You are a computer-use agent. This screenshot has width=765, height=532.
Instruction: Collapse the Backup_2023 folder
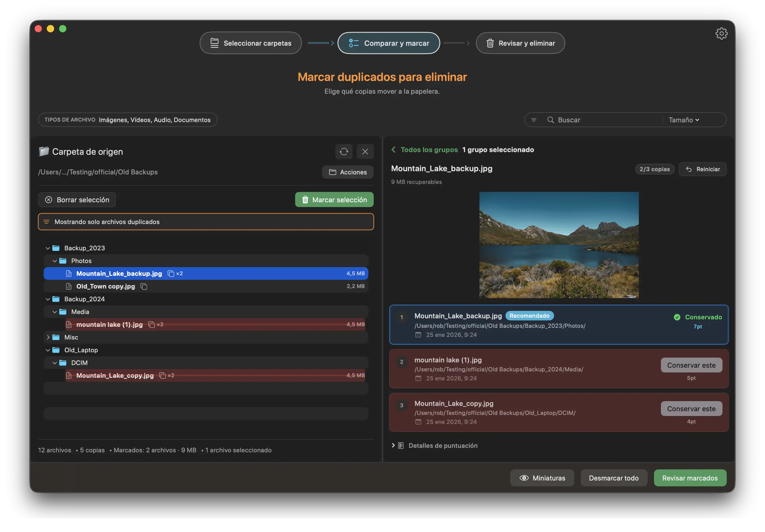tap(48, 248)
